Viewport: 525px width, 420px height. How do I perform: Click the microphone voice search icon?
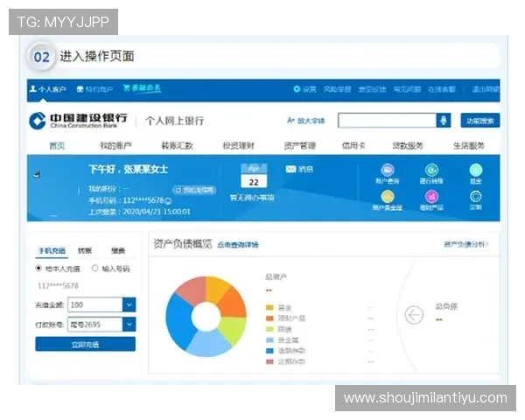(x=444, y=121)
